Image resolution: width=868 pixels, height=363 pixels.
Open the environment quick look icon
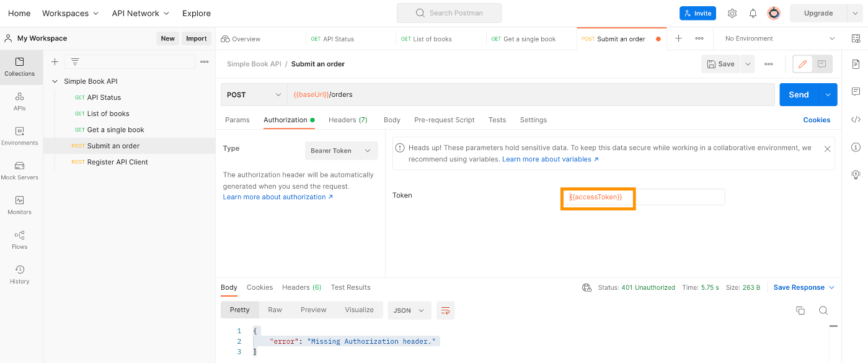coord(856,38)
